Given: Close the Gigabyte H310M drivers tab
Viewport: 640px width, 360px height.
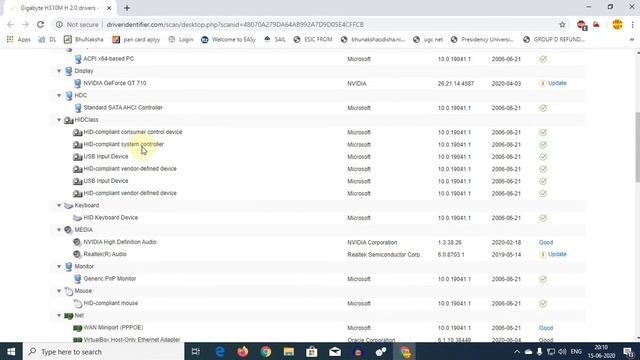Looking at the screenshot, I should tap(109, 8).
